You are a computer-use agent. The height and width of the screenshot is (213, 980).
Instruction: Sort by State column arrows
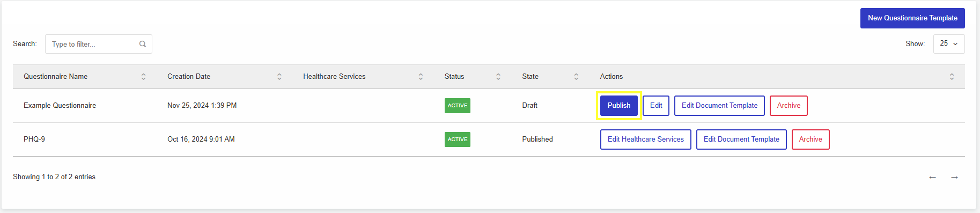(x=576, y=77)
